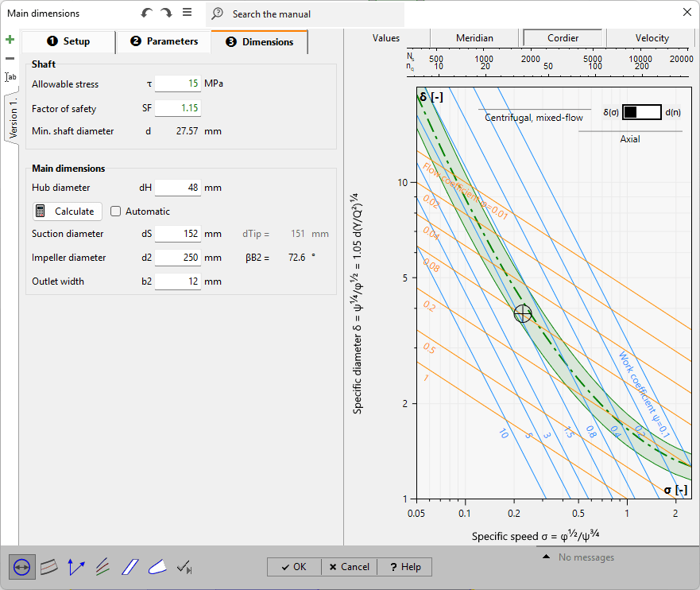Select the Cordier tab

(x=563, y=38)
